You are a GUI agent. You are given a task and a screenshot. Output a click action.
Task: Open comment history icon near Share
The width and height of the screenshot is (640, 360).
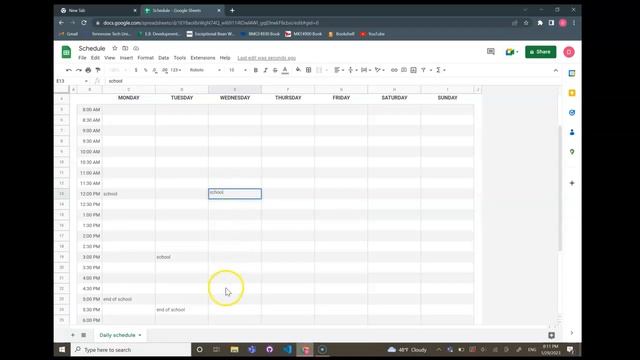(x=491, y=52)
